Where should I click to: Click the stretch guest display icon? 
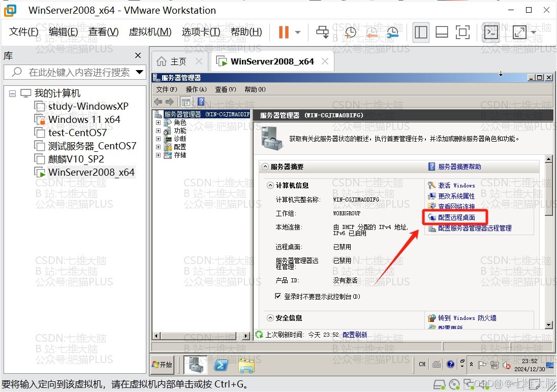[x=520, y=32]
